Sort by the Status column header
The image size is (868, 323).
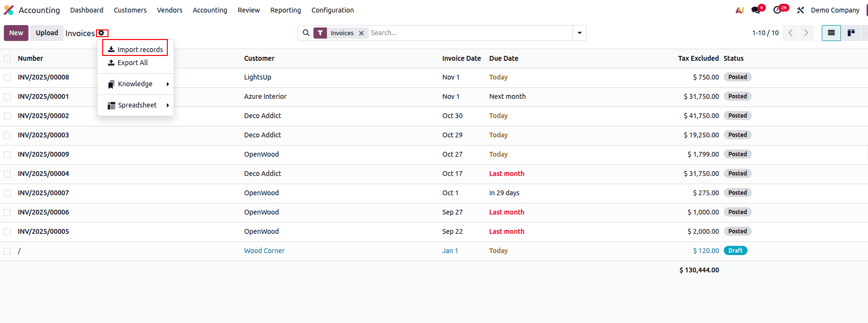[x=733, y=58]
